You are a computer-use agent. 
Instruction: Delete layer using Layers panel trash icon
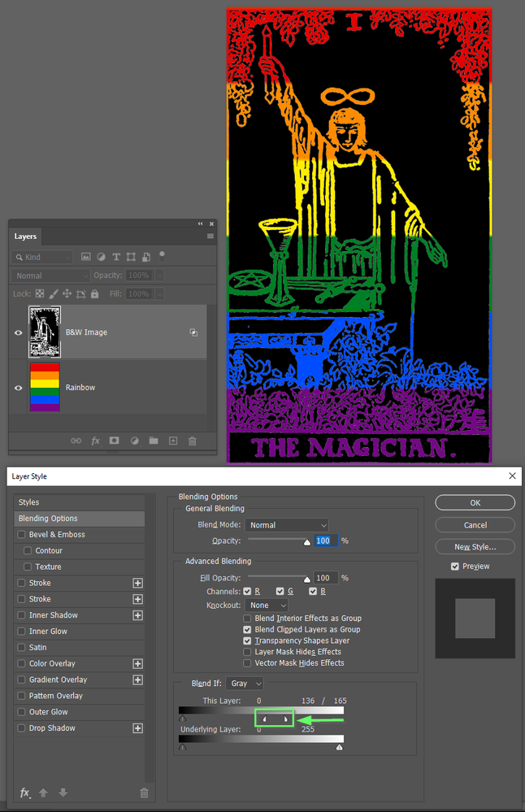coord(193,441)
